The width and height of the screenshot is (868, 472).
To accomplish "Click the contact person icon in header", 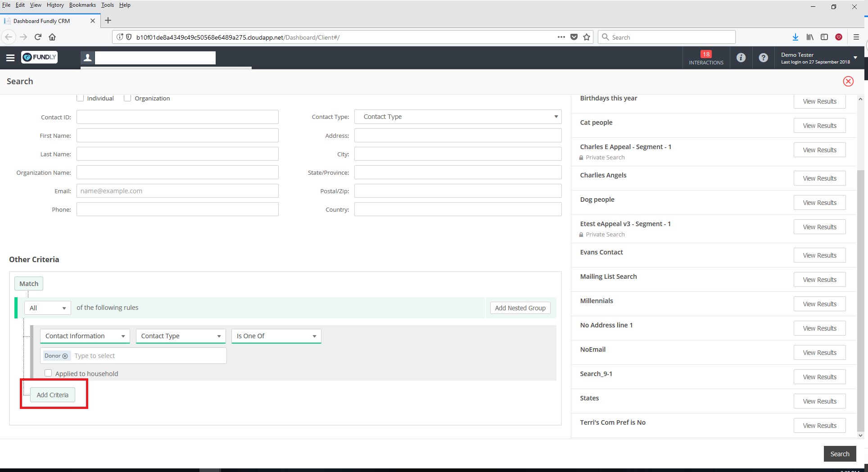I will (88, 58).
